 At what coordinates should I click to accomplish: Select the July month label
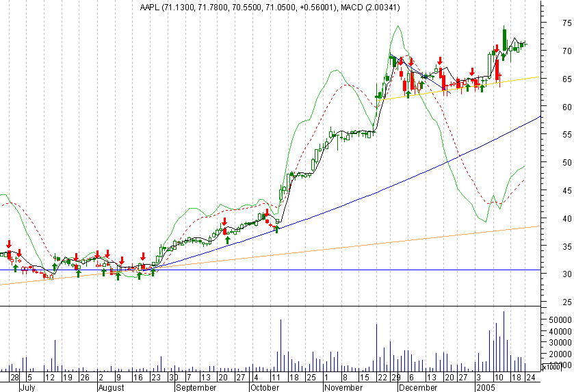(x=28, y=388)
